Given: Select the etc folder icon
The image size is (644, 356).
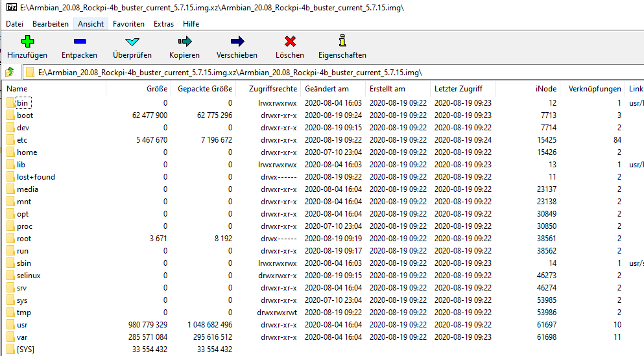Looking at the screenshot, I should pos(10,140).
